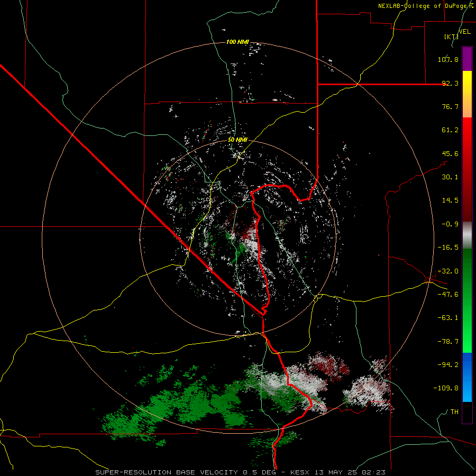
Task: Pick the purple segment of the velocity color bar
Action: 467,59
